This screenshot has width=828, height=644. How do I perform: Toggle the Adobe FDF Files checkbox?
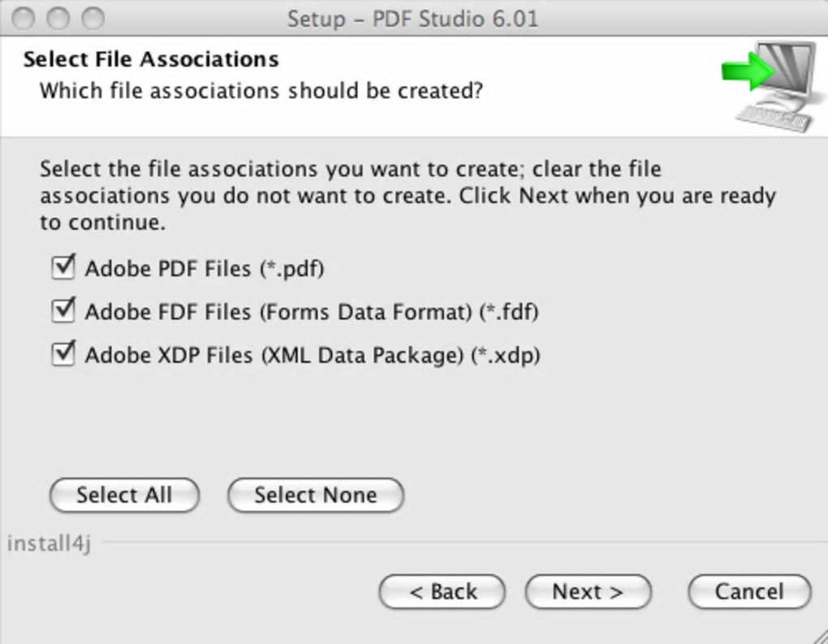coord(63,310)
